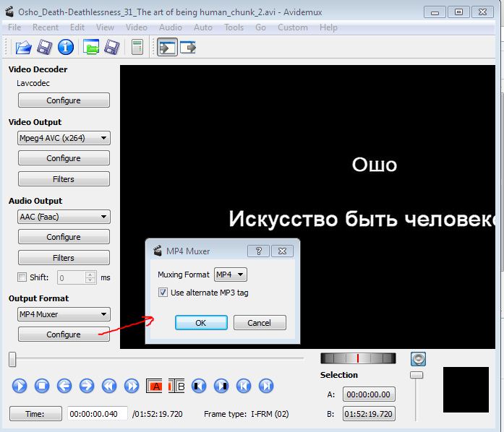The height and width of the screenshot is (432, 504).
Task: Click OK in MP4 Muxer dialog
Action: pyautogui.click(x=201, y=323)
